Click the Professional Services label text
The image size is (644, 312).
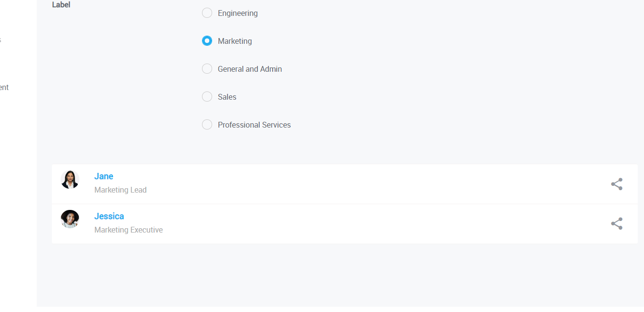(x=254, y=125)
